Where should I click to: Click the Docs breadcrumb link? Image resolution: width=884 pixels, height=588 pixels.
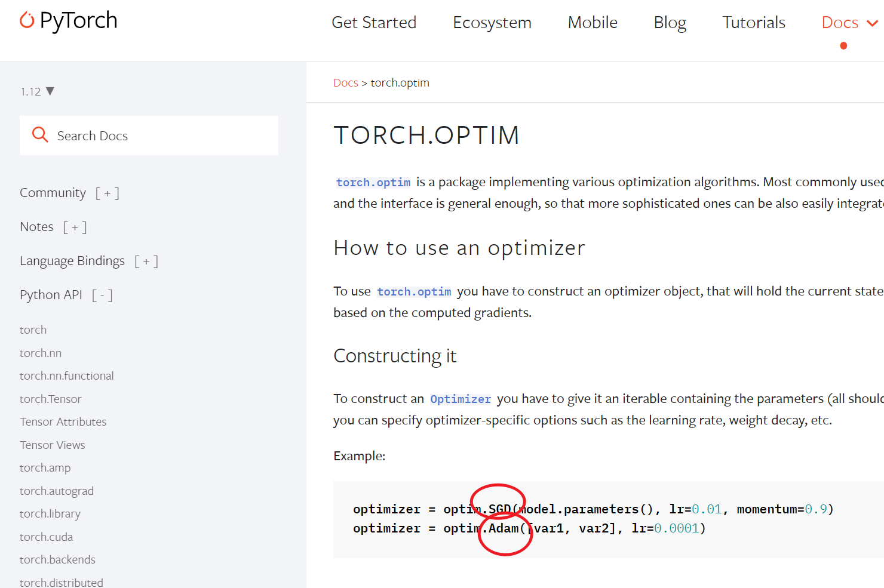coord(346,82)
